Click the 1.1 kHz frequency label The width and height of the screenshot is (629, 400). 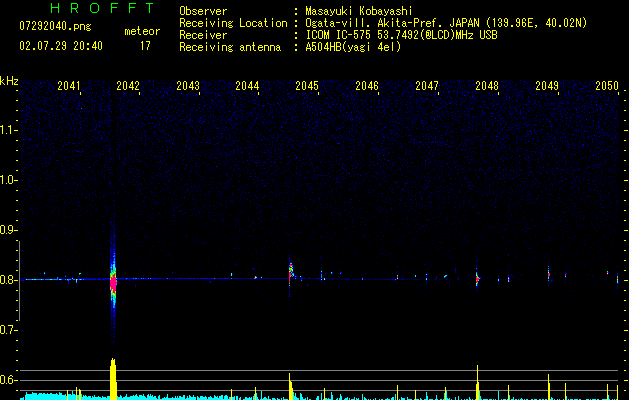pyautogui.click(x=8, y=130)
